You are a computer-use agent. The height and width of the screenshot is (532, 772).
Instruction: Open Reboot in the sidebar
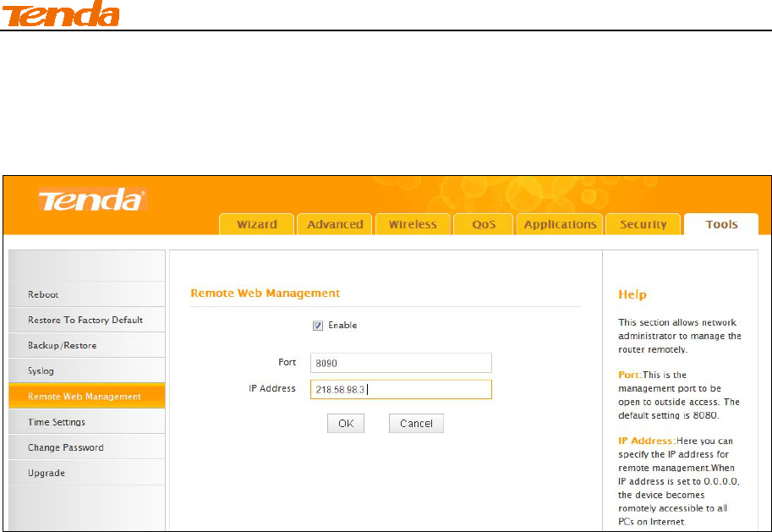click(87, 294)
